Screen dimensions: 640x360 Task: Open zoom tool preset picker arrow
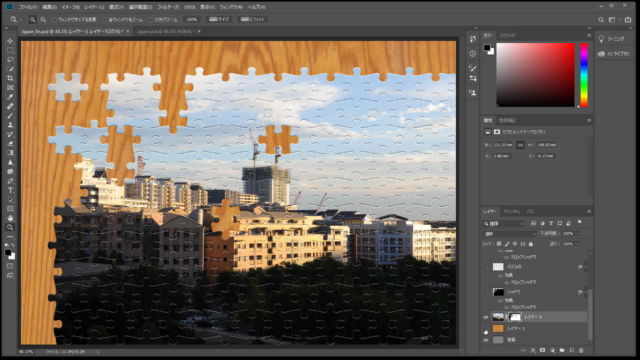[x=21, y=20]
